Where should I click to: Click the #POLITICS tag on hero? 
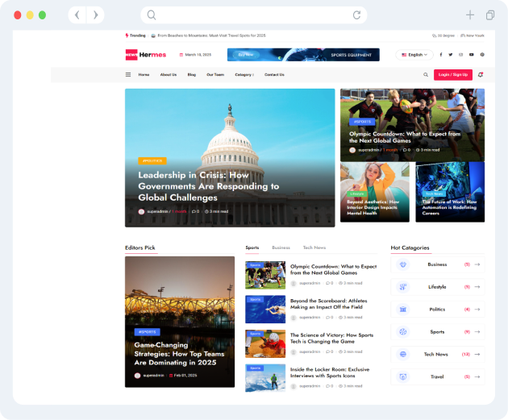152,160
